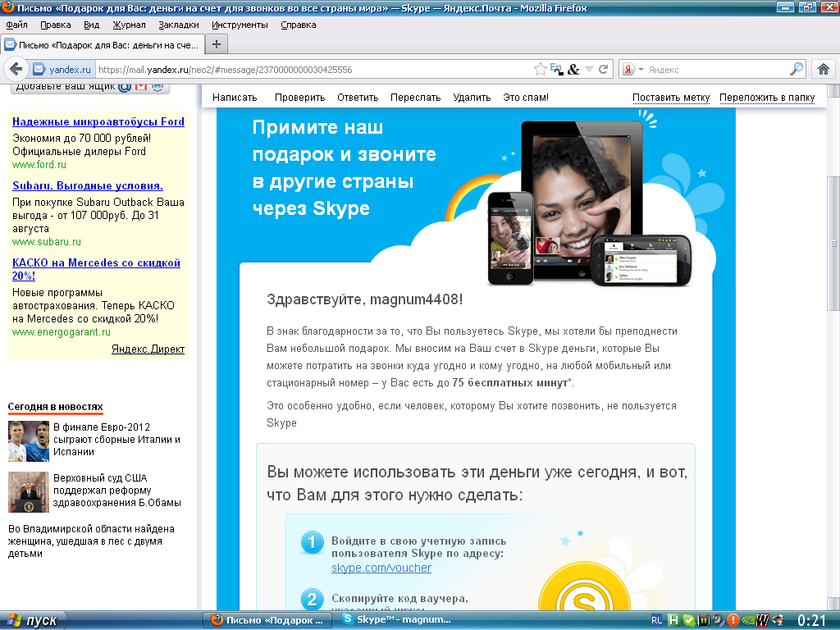Open the Home page icon
The image size is (840, 630).
[824, 69]
